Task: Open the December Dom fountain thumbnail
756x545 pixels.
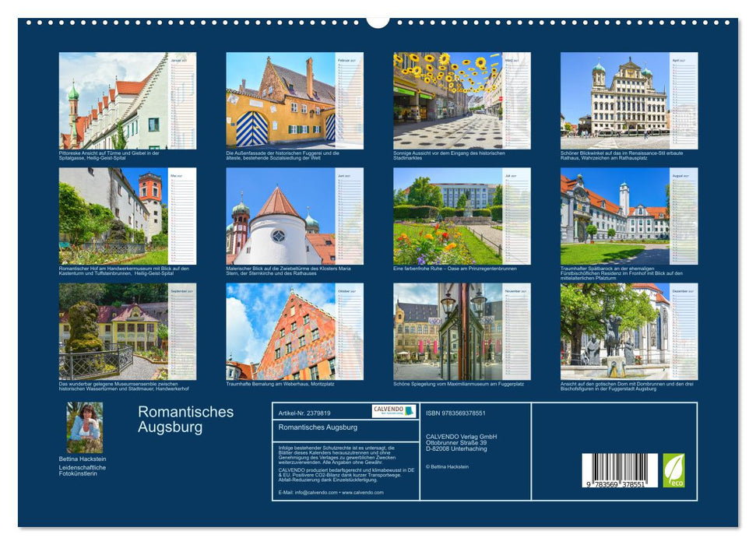Action: point(629,332)
